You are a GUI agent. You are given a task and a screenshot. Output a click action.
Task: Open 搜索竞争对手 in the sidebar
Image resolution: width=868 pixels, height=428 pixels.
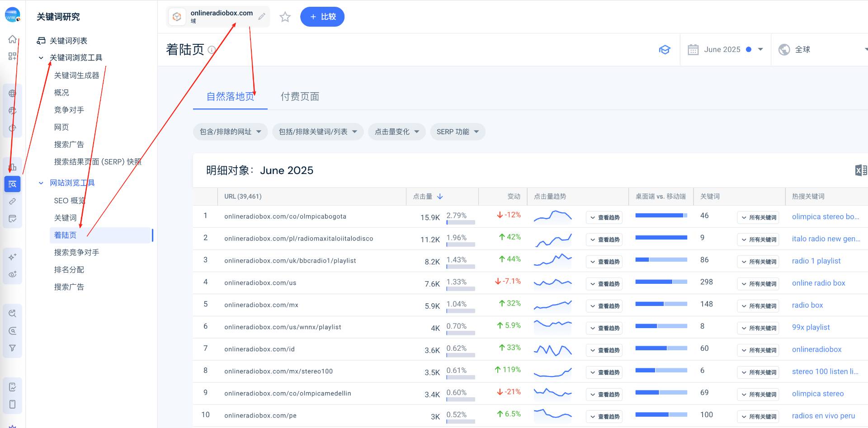pyautogui.click(x=76, y=252)
